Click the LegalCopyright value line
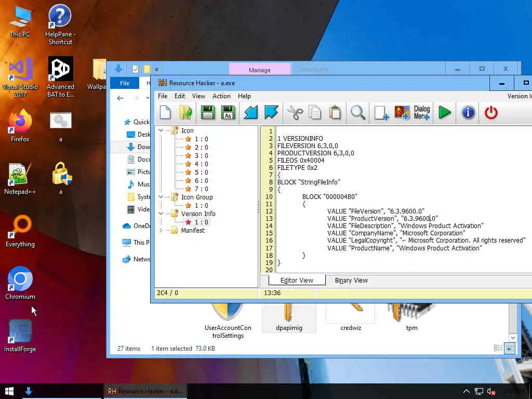 click(x=427, y=241)
